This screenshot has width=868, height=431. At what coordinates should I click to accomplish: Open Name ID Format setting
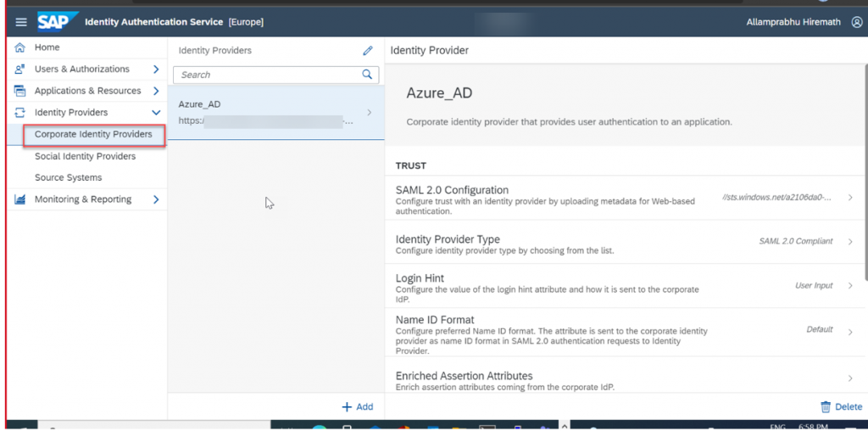tap(625, 332)
